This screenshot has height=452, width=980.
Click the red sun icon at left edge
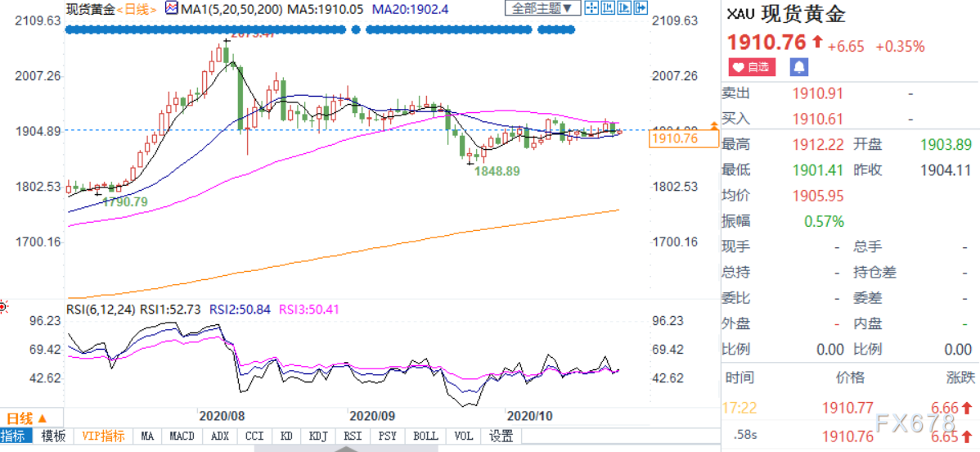click(x=3, y=307)
